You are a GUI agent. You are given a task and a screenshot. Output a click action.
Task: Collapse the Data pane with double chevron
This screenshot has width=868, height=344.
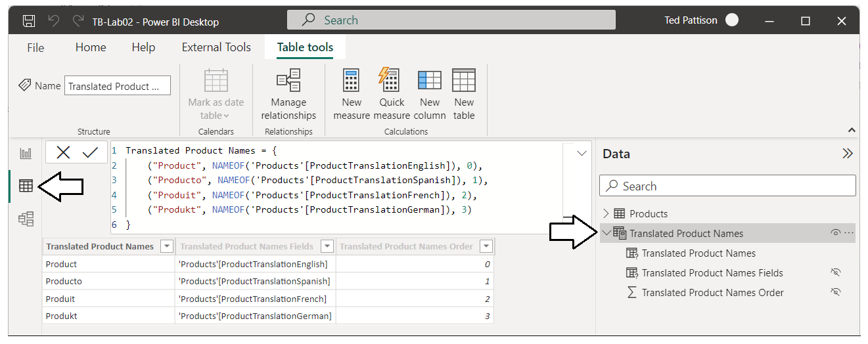848,154
